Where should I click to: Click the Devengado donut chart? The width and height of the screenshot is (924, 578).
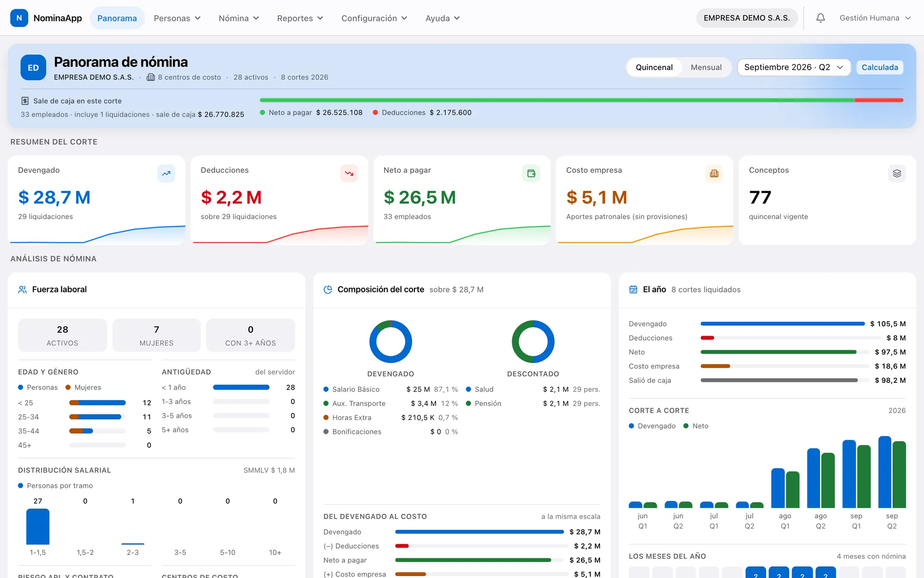click(391, 342)
